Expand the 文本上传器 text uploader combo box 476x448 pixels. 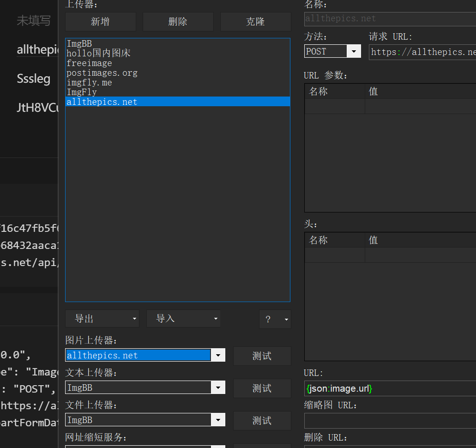tap(218, 387)
